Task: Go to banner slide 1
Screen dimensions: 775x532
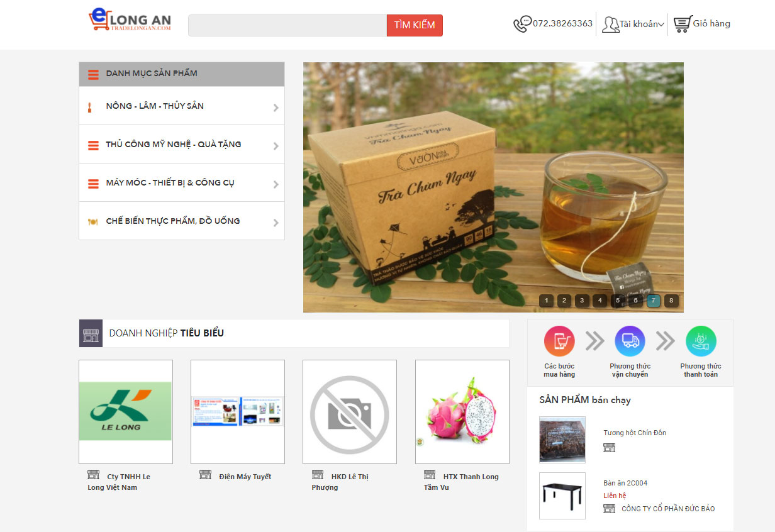Action: tap(546, 301)
